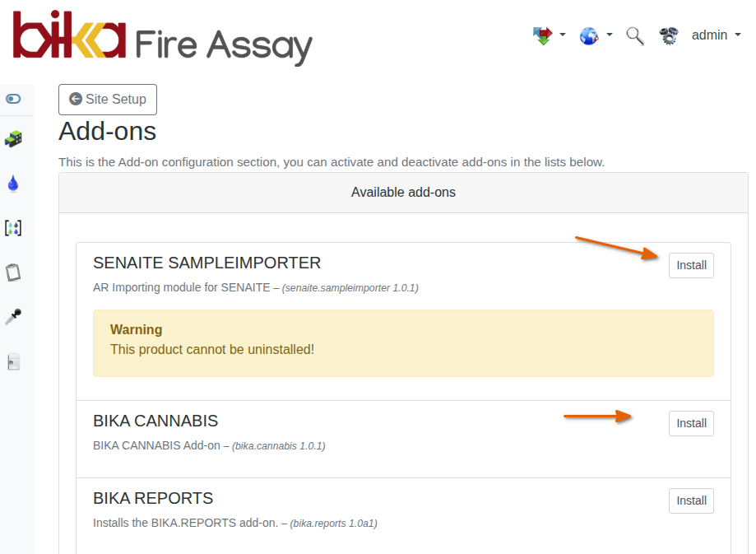This screenshot has width=756, height=554.
Task: Install the BIKA REPORTS add-on
Action: 690,500
